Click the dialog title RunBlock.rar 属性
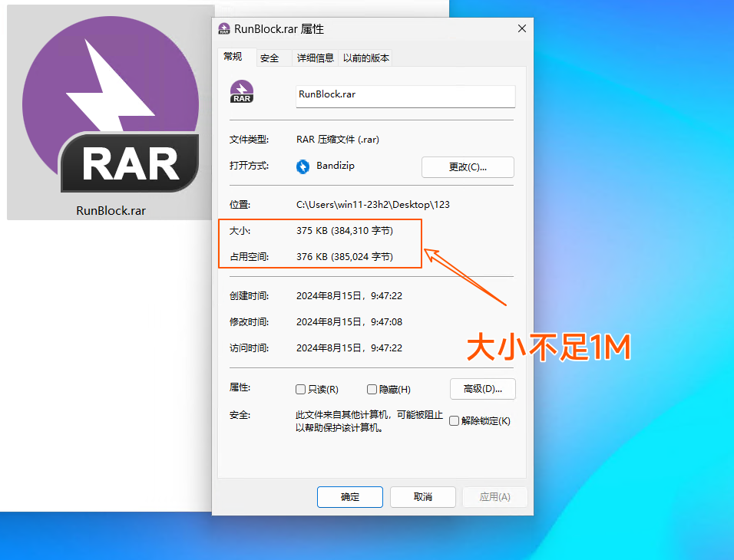This screenshot has width=734, height=560. pyautogui.click(x=279, y=29)
